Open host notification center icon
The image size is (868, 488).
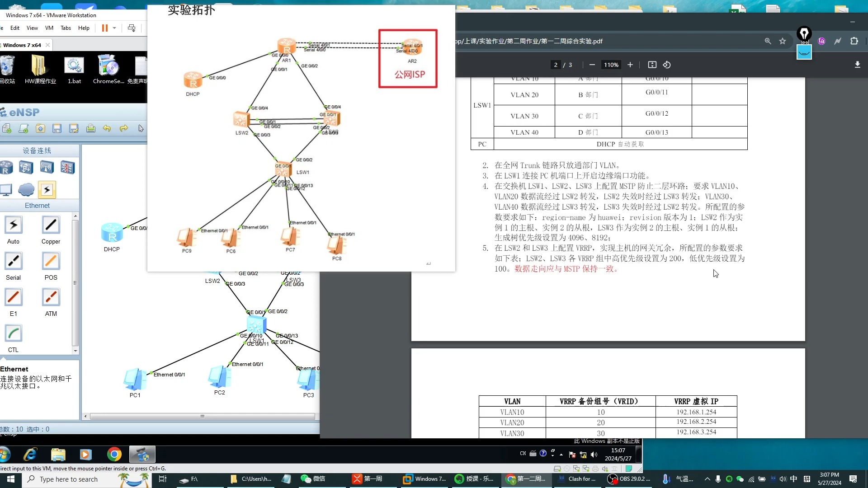853,479
